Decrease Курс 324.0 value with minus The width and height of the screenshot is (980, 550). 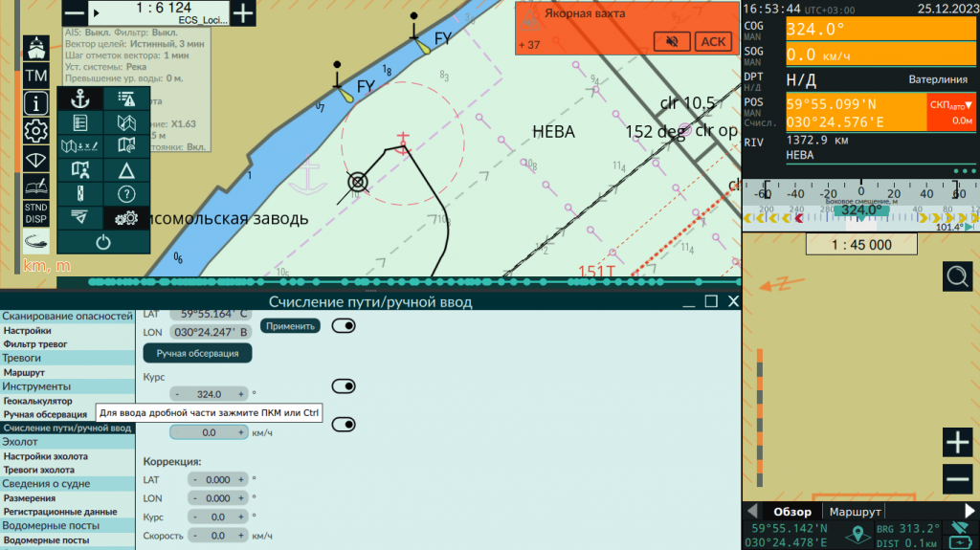click(177, 394)
